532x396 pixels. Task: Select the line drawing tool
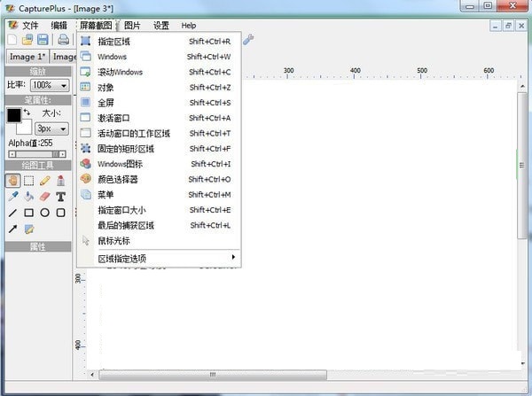tap(13, 213)
